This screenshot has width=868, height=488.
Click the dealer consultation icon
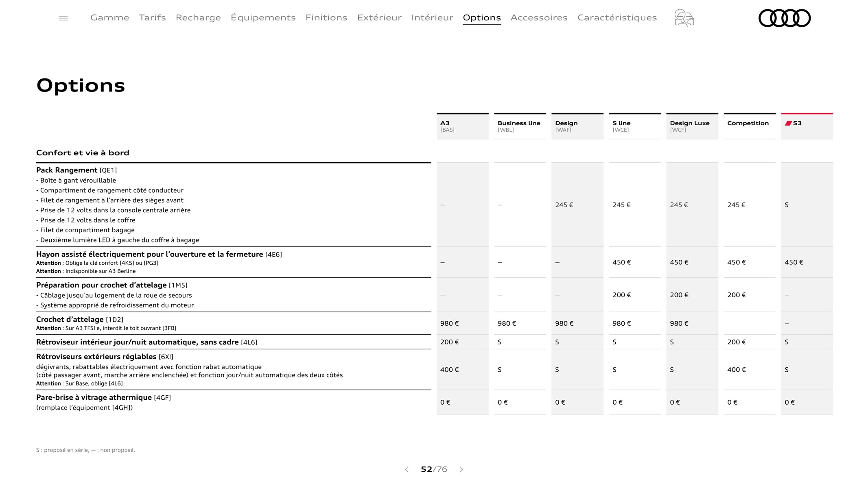pyautogui.click(x=684, y=18)
